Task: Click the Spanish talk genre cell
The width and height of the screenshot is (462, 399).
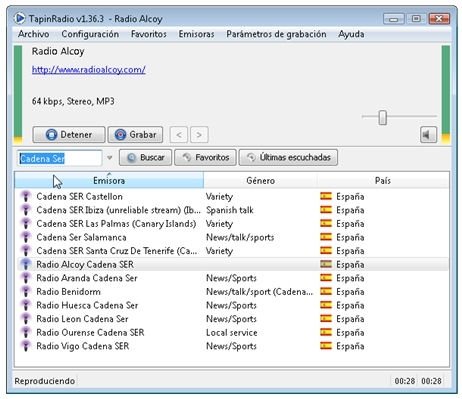Action: pyautogui.click(x=230, y=210)
